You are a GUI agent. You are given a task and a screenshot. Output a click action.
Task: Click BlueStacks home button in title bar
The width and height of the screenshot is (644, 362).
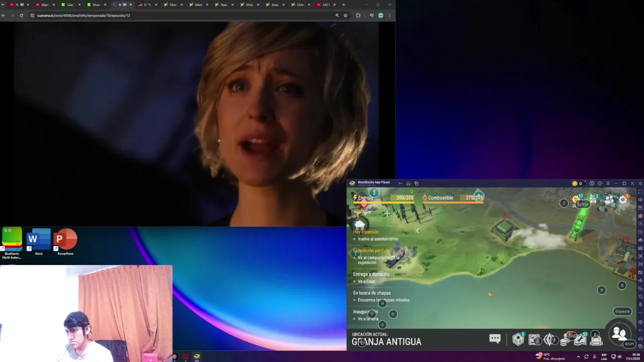point(408,184)
